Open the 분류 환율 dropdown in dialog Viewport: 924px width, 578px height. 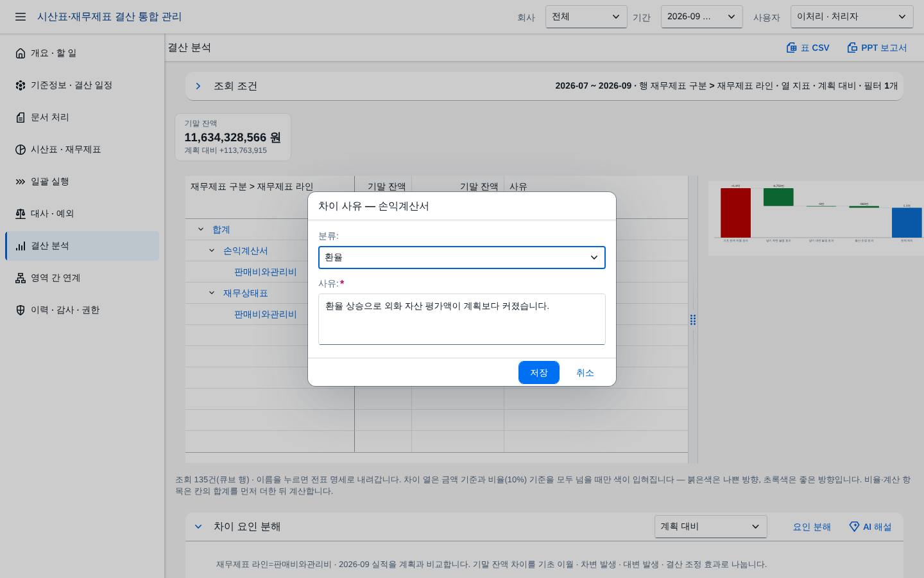click(462, 258)
